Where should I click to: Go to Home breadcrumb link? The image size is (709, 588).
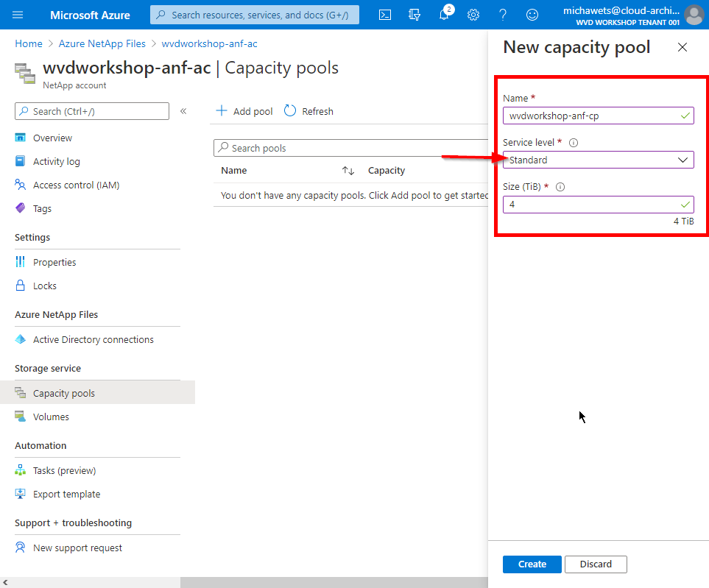tap(29, 44)
